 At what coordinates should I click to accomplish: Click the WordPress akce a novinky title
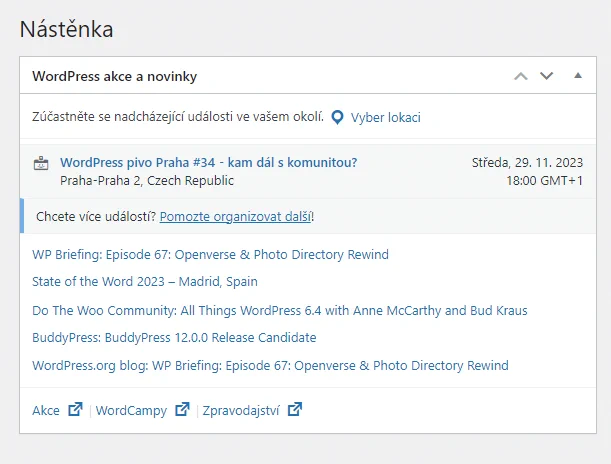point(115,76)
